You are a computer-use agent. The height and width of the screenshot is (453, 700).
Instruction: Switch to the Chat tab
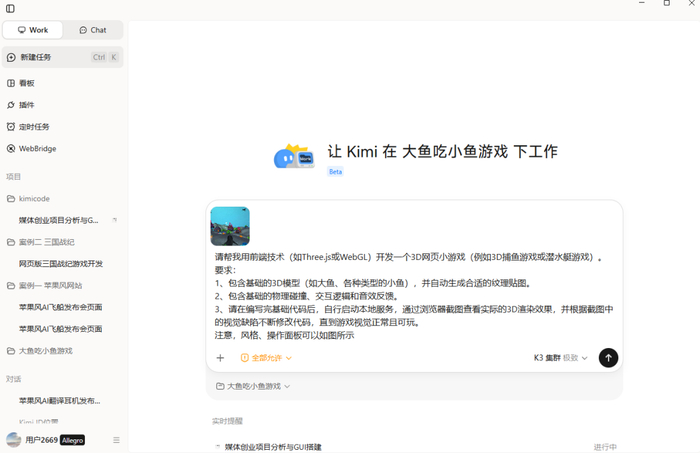93,30
